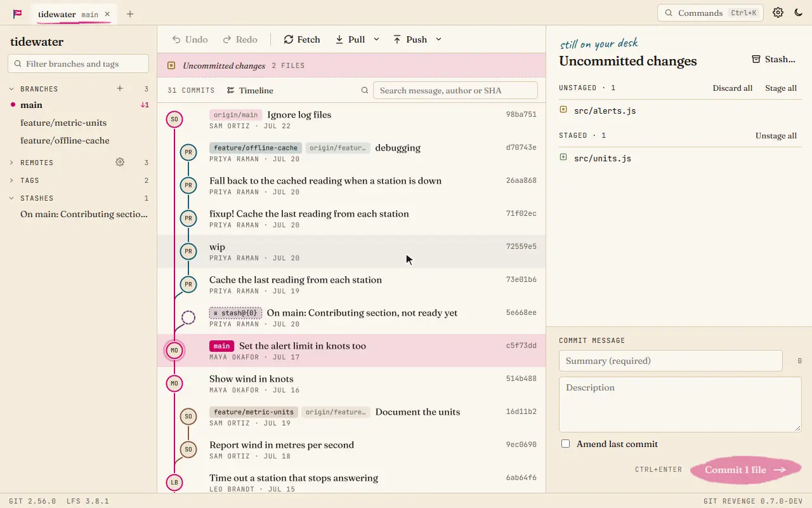Expand the Tags section
Screen dimensions: 812x508
(x=11, y=180)
